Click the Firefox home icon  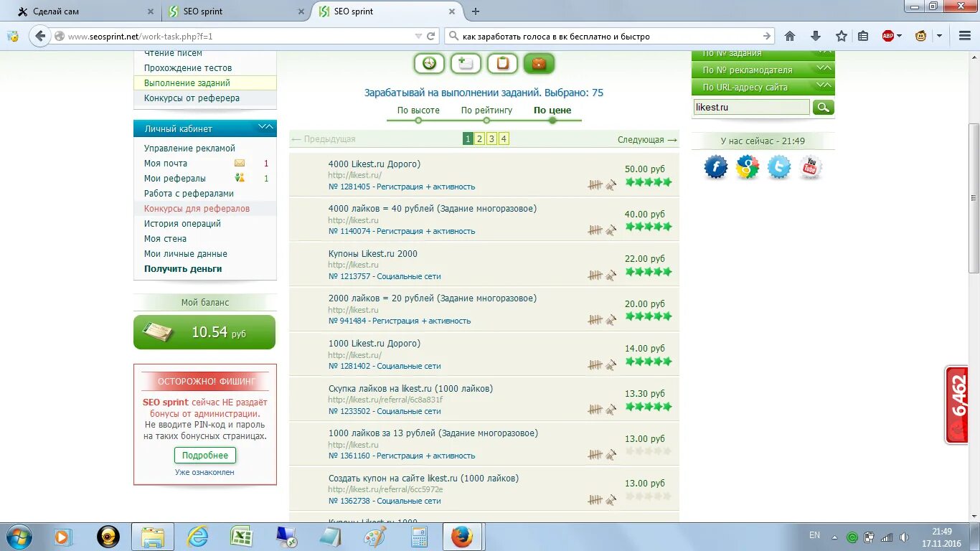coord(790,36)
